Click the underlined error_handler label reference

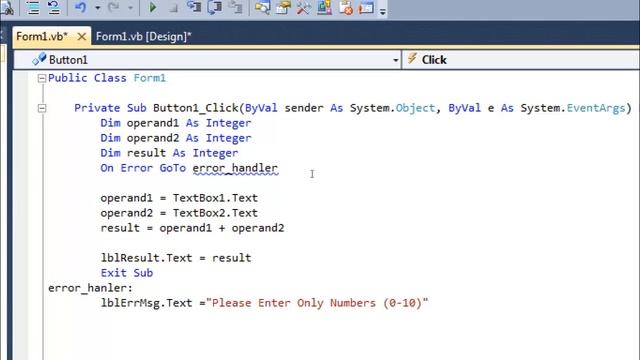pyautogui.click(x=235, y=168)
